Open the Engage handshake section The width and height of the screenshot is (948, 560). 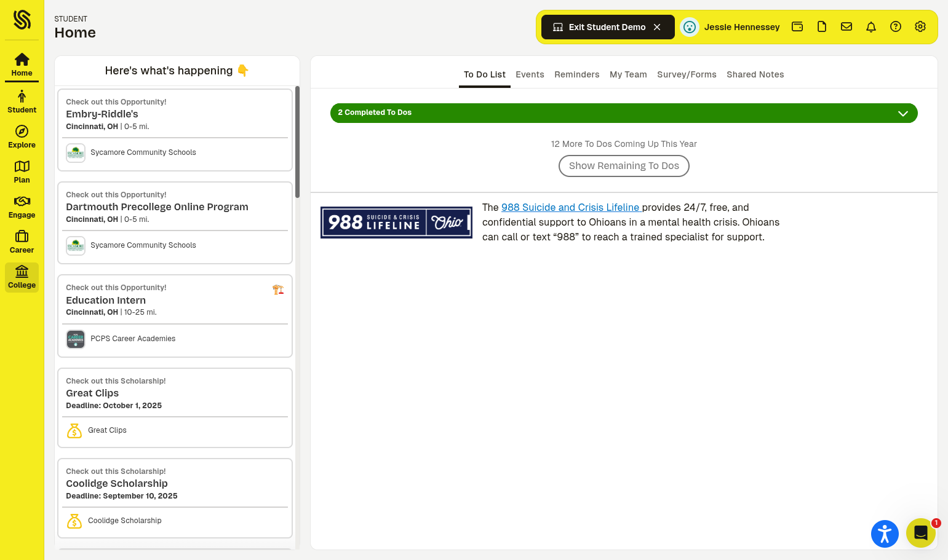tap(22, 207)
